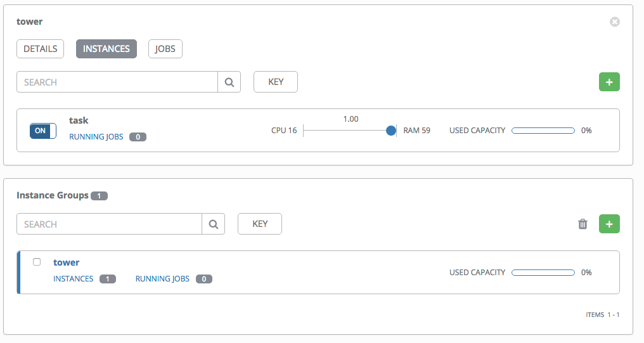The width and height of the screenshot is (644, 343).
Task: Check the tower instance group checkbox
Action: [x=37, y=262]
